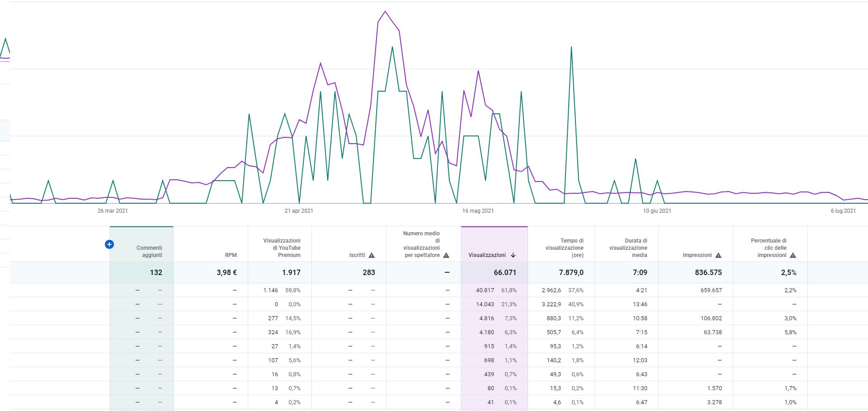
Task: Click total click-through rate 2,5%
Action: pyautogui.click(x=788, y=272)
